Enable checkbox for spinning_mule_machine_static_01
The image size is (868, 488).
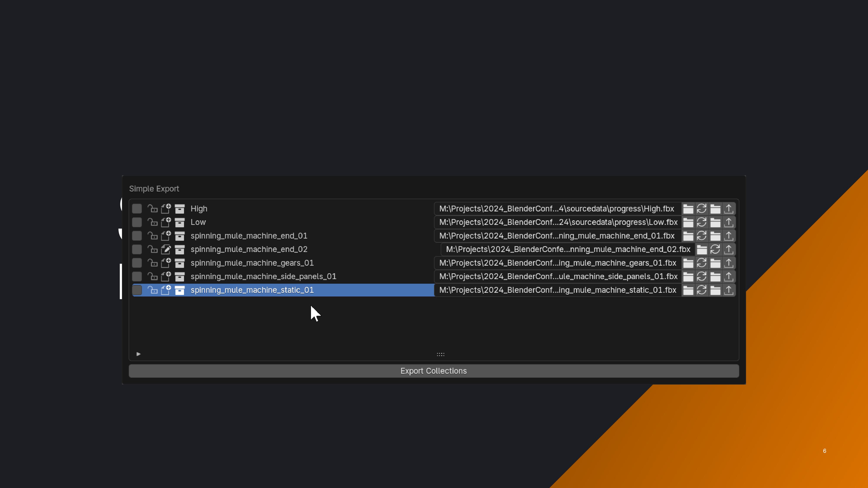(137, 290)
